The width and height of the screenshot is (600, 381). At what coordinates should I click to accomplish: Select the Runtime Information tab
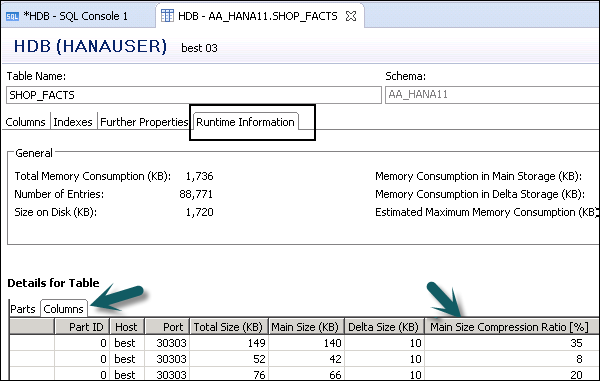(245, 122)
